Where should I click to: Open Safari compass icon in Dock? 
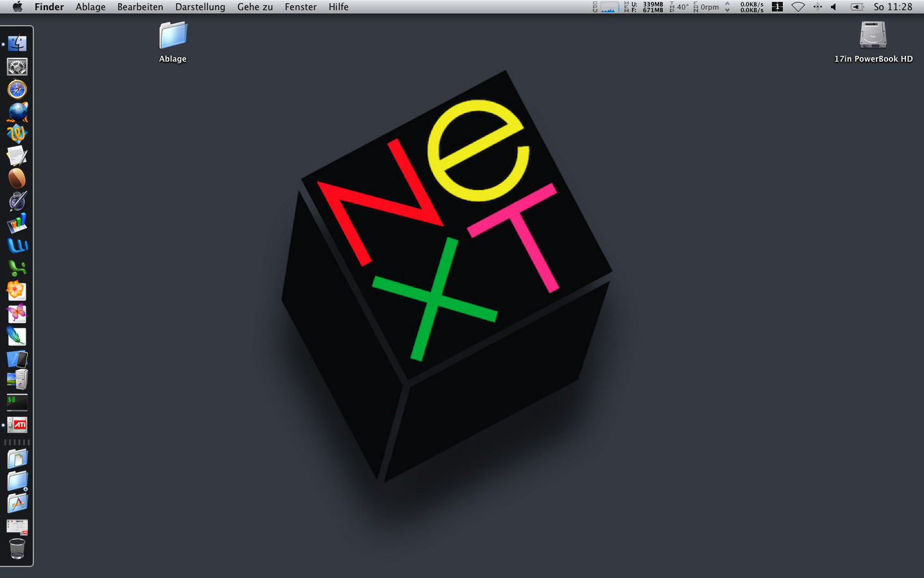point(17,89)
